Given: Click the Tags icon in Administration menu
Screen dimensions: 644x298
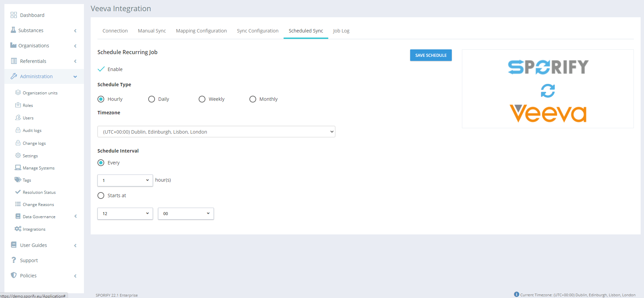Looking at the screenshot, I should (x=18, y=180).
